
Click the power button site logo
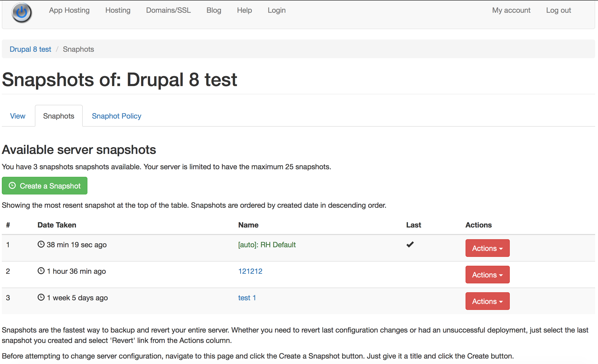coord(22,12)
